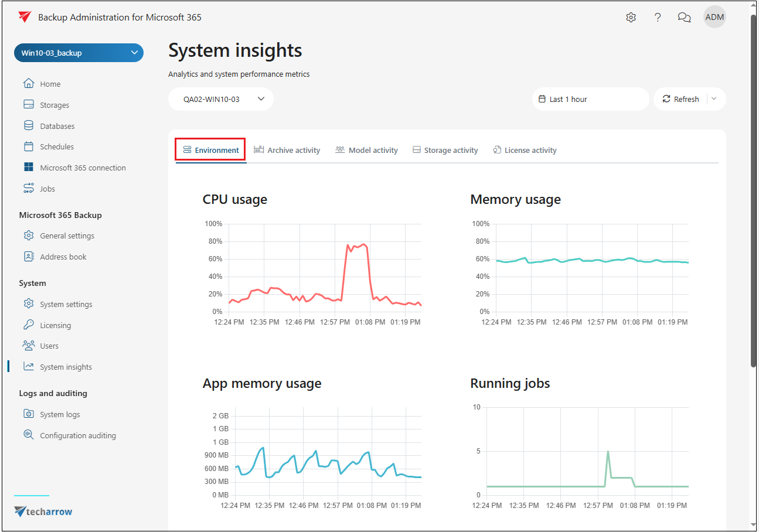
Task: Switch to the Archive activity tab
Action: coord(287,151)
